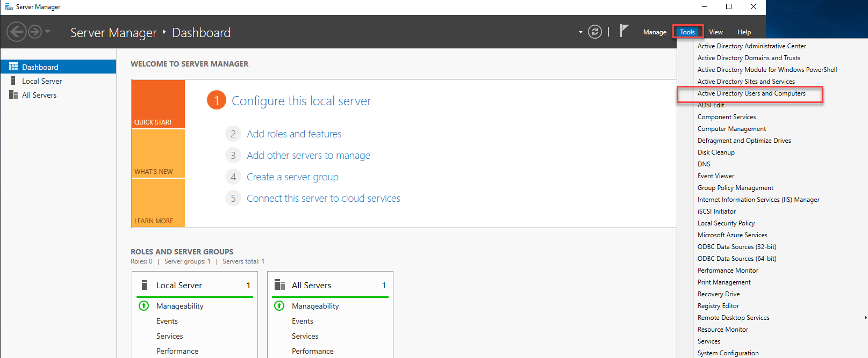Select Local Security Policy

pyautogui.click(x=726, y=223)
